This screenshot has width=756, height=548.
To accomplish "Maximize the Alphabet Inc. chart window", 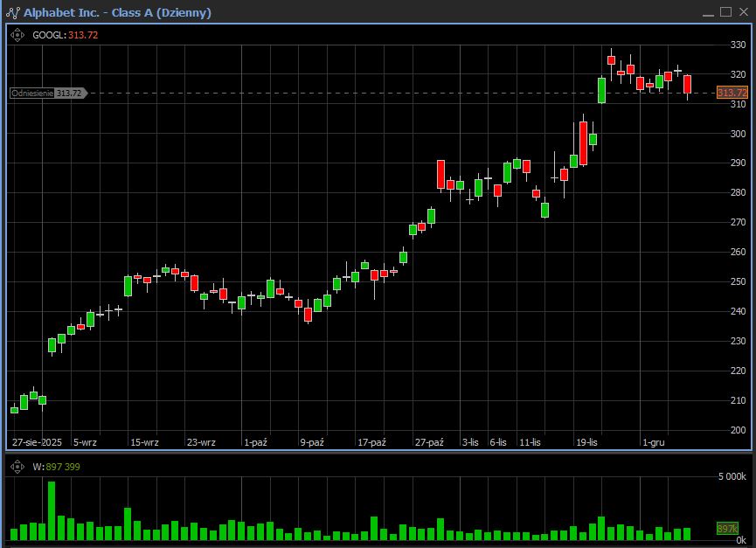I will (x=725, y=11).
